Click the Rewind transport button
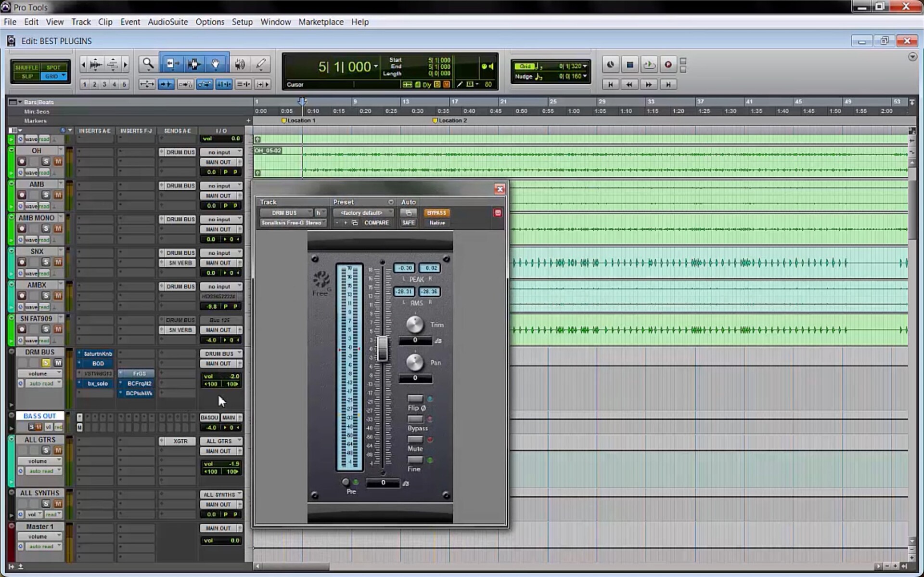 [629, 84]
